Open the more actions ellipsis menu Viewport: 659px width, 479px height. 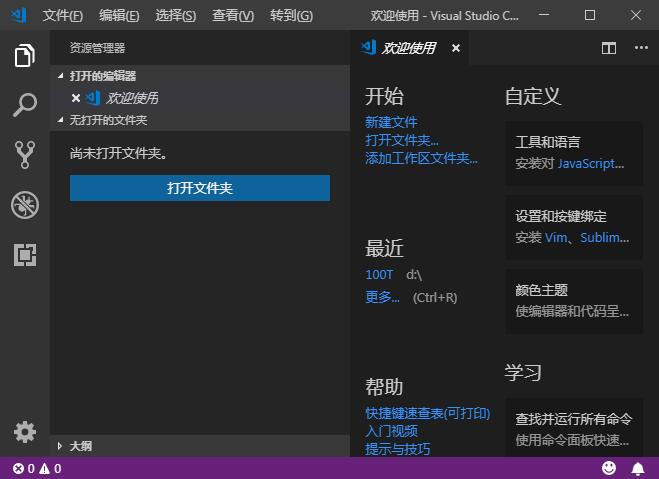pyautogui.click(x=641, y=48)
